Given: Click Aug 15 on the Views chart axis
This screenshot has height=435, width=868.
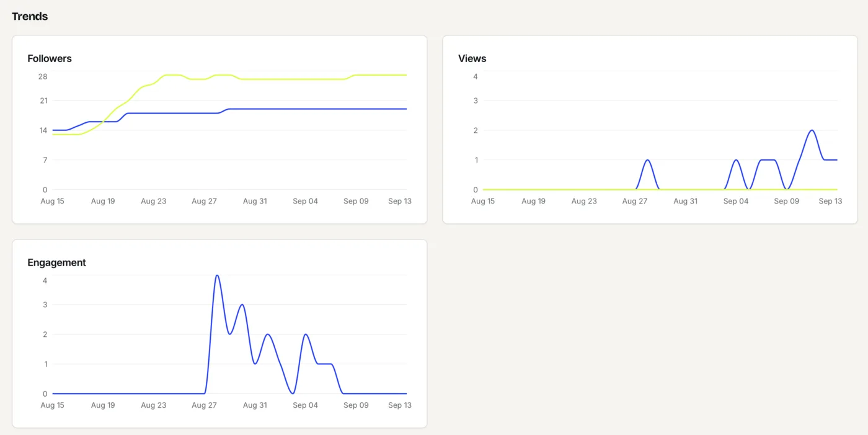Looking at the screenshot, I should 483,201.
